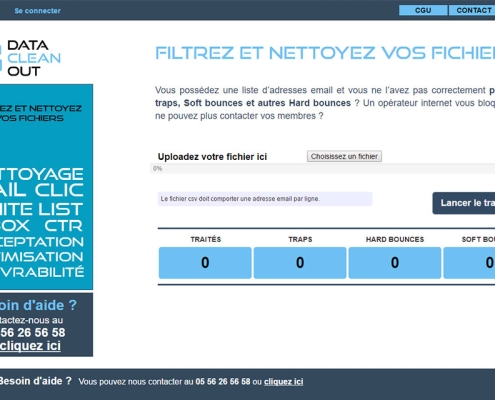This screenshot has width=495, height=400.
Task: Select the Soft Bounces counter box
Action: [469, 263]
